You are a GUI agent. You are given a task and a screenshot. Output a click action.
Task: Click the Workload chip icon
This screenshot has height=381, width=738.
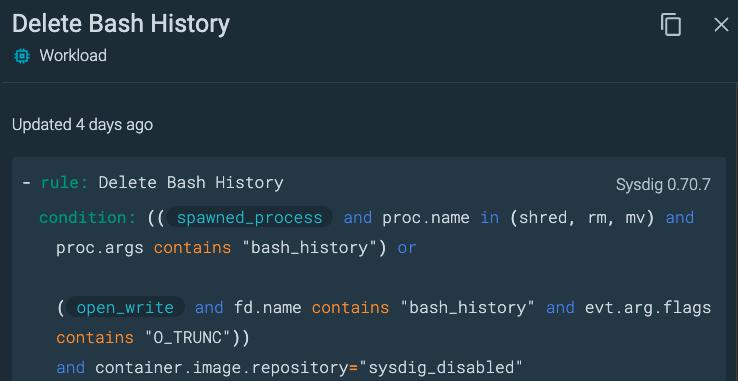[22, 56]
